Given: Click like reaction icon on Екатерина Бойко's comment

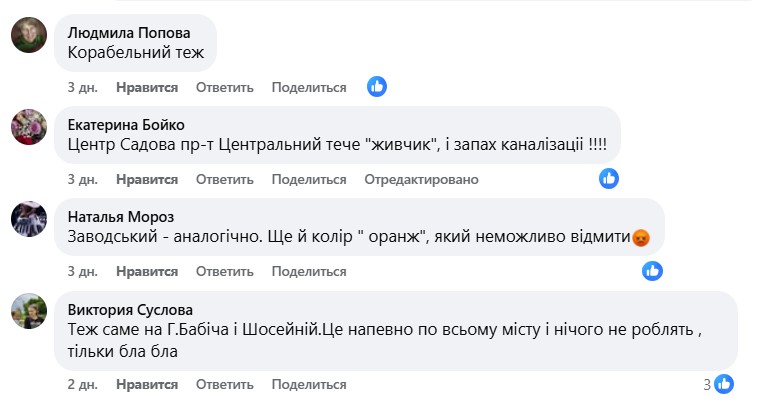Looking at the screenshot, I should click(x=609, y=178).
